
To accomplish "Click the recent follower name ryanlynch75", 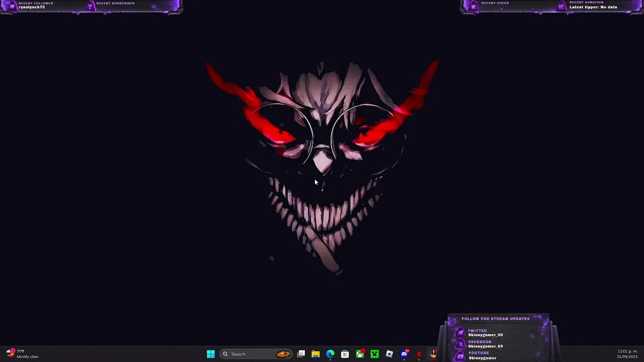I will click(x=32, y=7).
